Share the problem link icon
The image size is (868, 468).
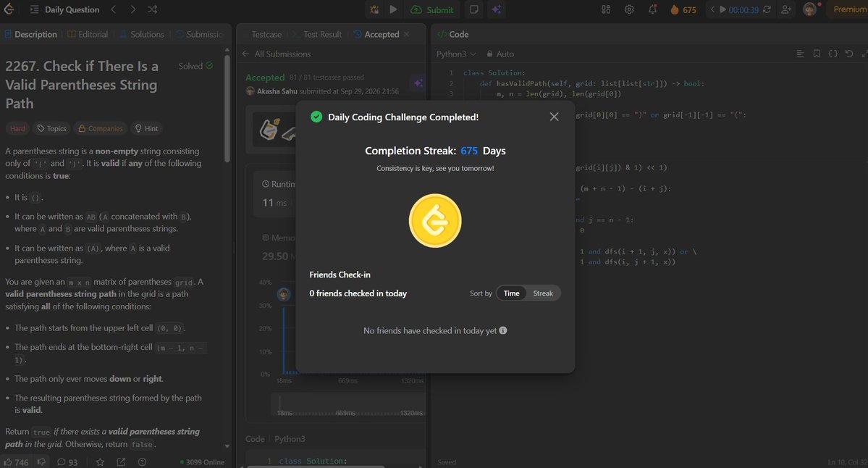121,462
